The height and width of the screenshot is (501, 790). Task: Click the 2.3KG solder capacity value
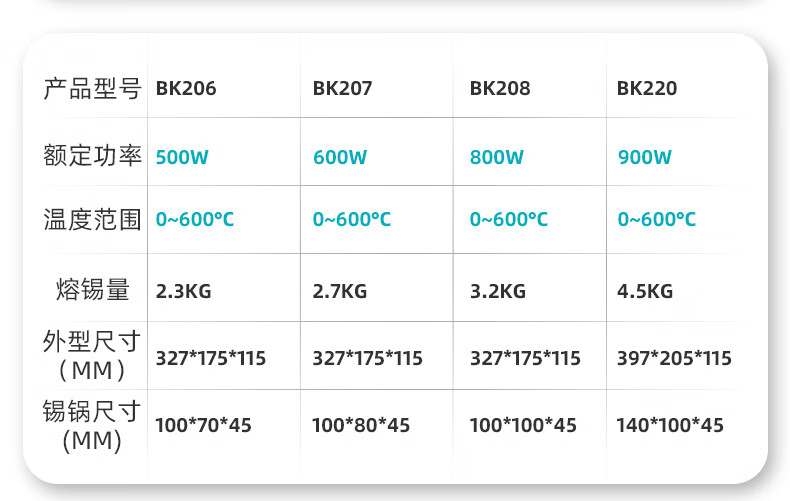[x=184, y=291]
